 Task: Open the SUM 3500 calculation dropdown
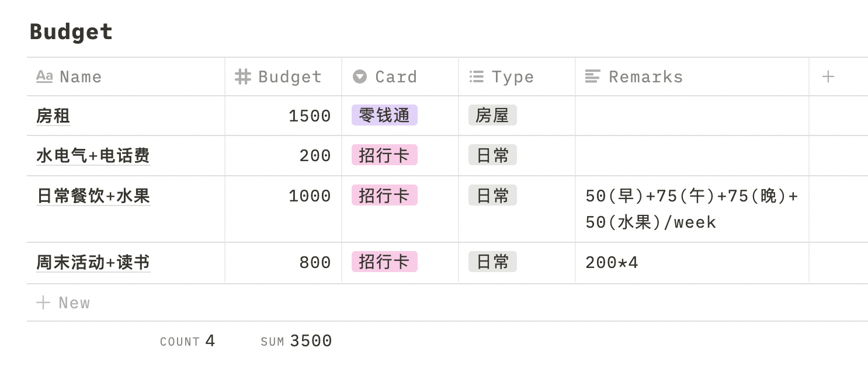click(x=296, y=342)
